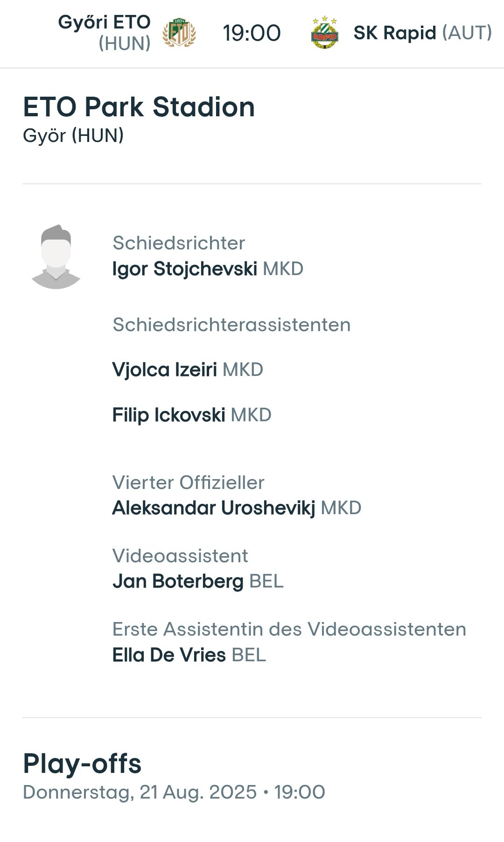Click the SK Rapid club crest
The image size is (504, 842).
pyautogui.click(x=324, y=33)
